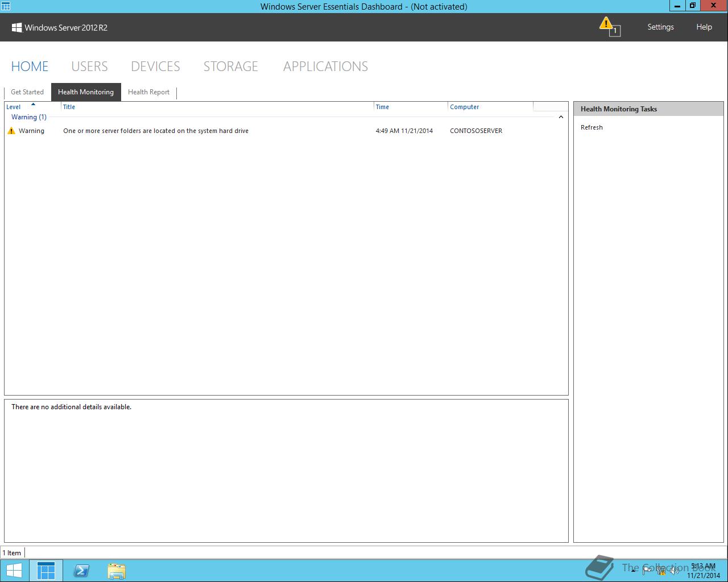Open the health alert warning icon
The width and height of the screenshot is (728, 582).
point(609,26)
